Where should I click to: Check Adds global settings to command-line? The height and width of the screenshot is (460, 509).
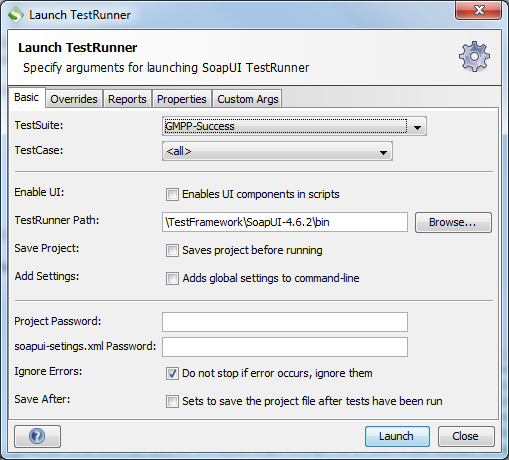(172, 278)
